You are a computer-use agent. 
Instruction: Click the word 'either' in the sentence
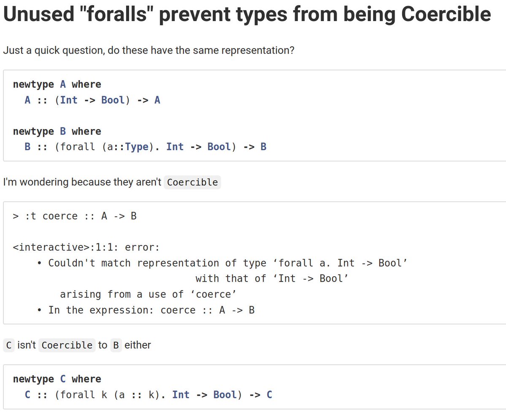coord(138,345)
